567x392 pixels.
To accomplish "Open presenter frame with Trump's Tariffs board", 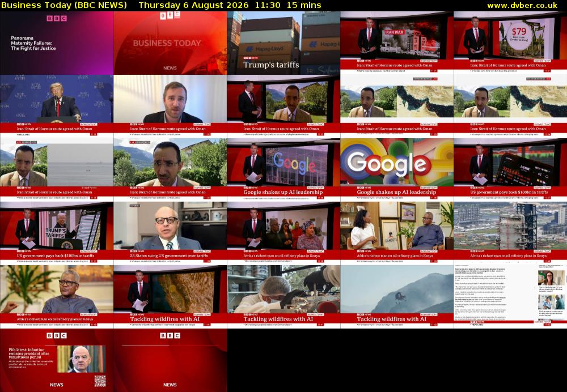I will pos(57,233).
